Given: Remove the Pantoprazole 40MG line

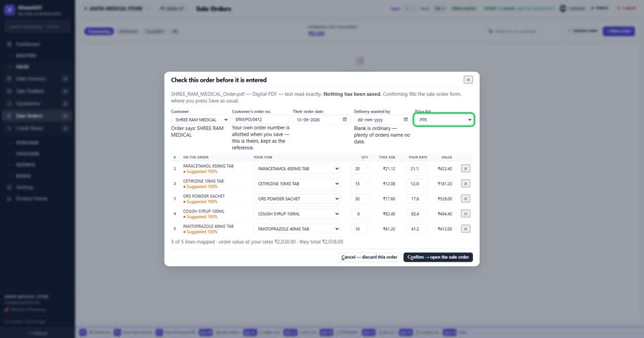Looking at the screenshot, I should point(466,229).
